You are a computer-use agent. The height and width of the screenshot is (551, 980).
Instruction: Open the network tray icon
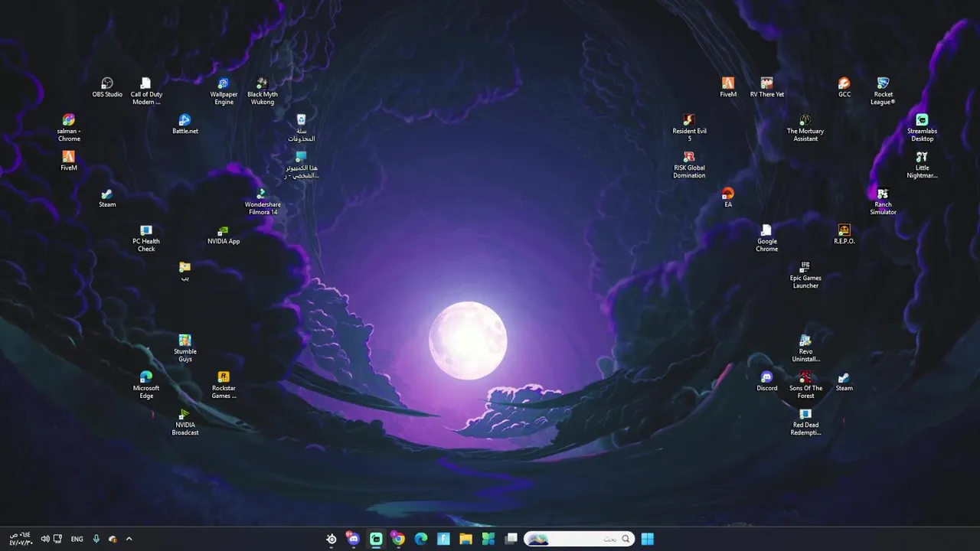tap(57, 539)
